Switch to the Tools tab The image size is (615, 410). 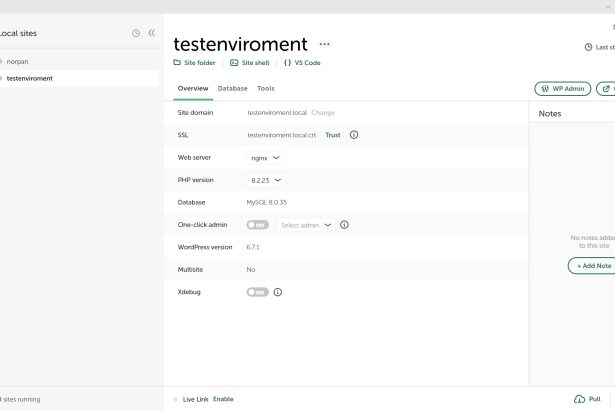point(266,89)
